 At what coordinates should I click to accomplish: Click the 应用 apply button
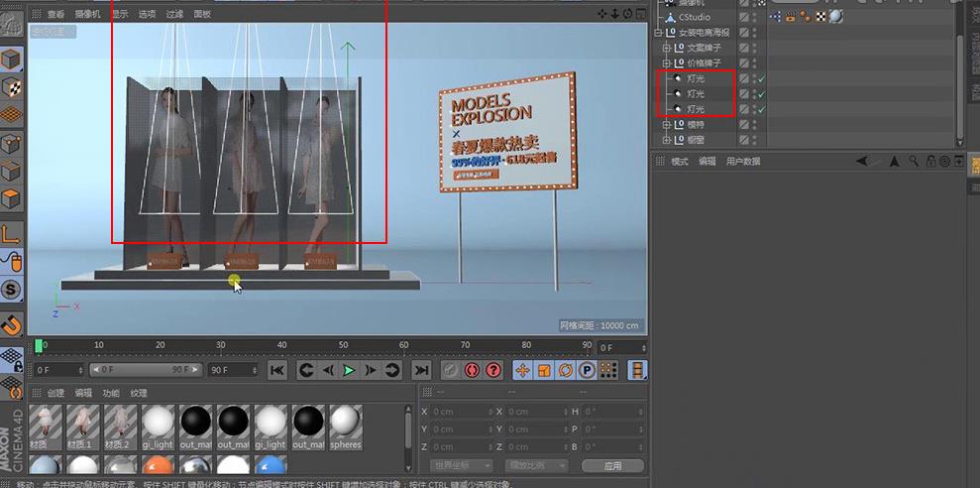click(612, 465)
